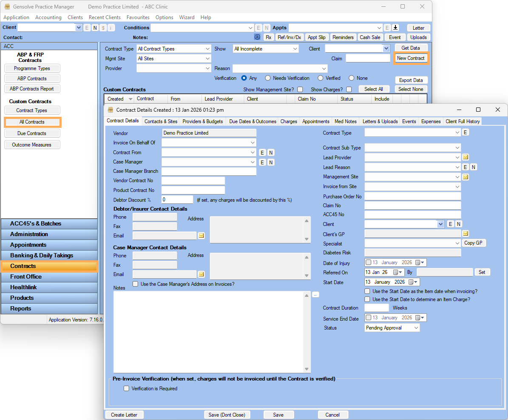
Task: Click the Purchase Order No field
Action: [x=412, y=196]
